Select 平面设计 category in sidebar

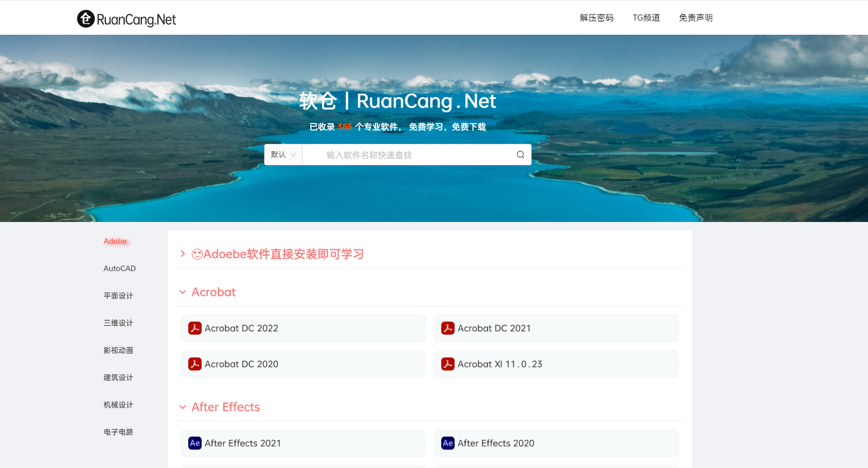pyautogui.click(x=118, y=296)
